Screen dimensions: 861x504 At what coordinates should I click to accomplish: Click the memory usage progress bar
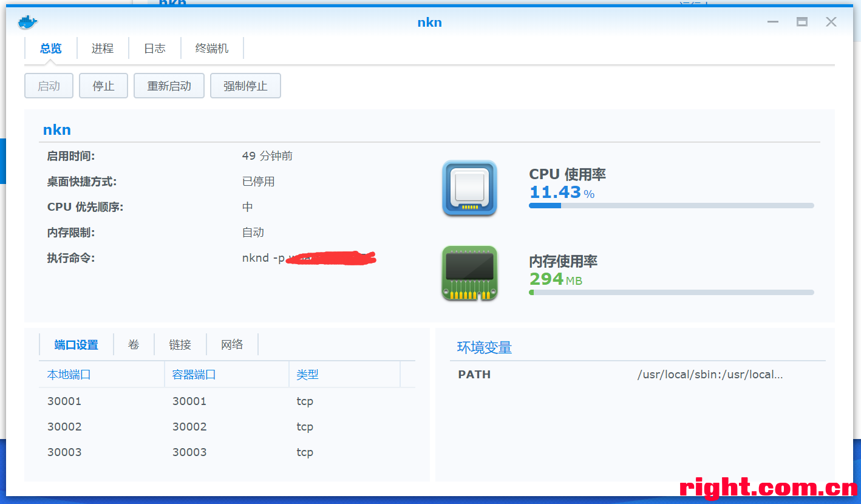click(x=671, y=293)
